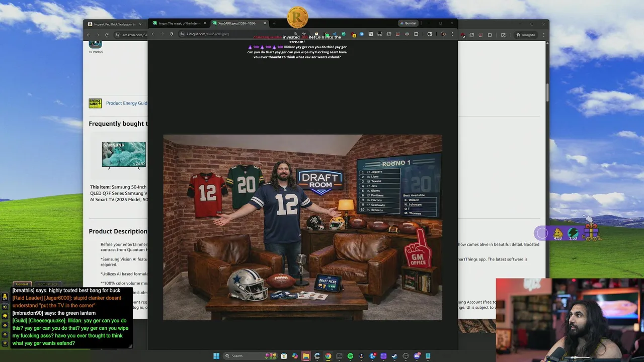The height and width of the screenshot is (362, 644).
Task: Click the chat speech bubble icon
Action: tap(5, 316)
